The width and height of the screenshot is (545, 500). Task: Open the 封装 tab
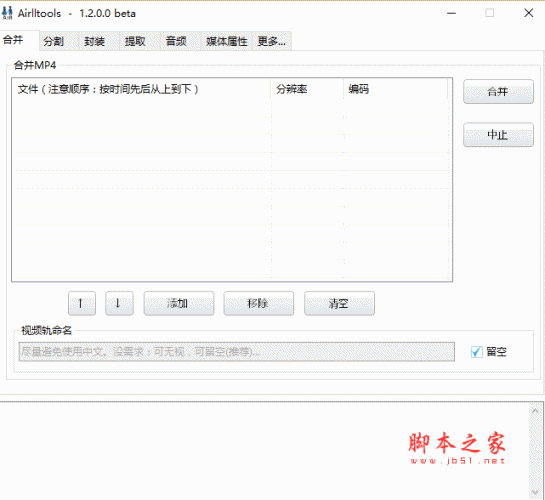pos(99,41)
